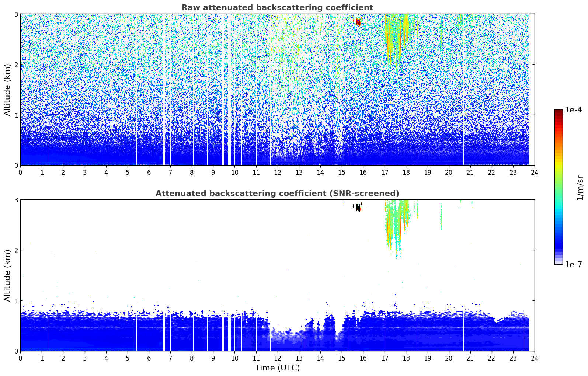588x376 pixels.
Task: Click the "1e-7" colorbar minimum label
Action: tap(573, 265)
